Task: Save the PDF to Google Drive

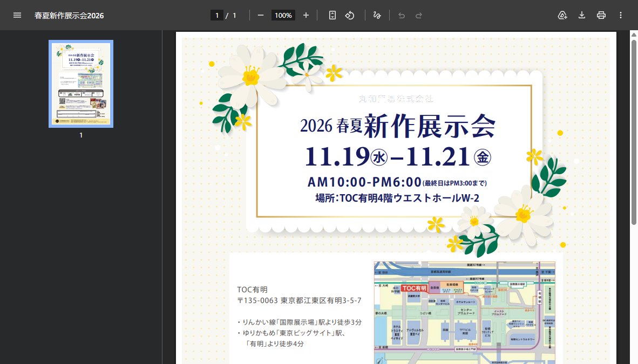Action: [x=562, y=16]
